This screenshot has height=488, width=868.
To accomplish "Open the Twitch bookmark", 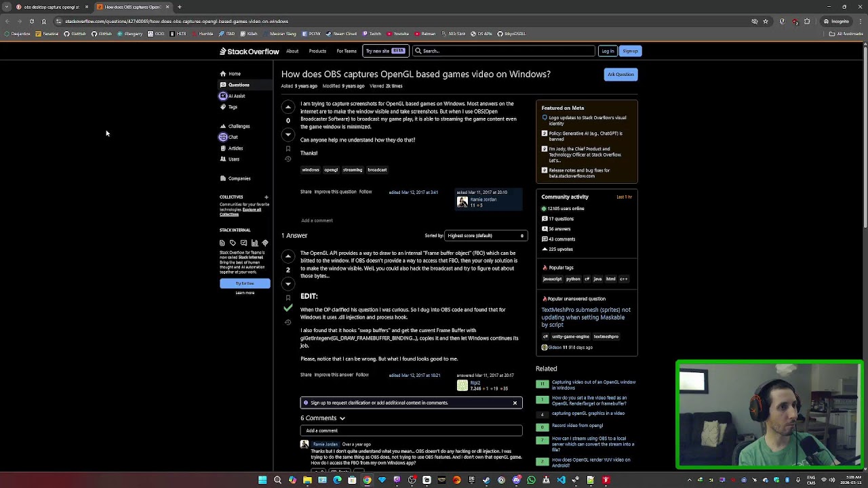I will [372, 33].
